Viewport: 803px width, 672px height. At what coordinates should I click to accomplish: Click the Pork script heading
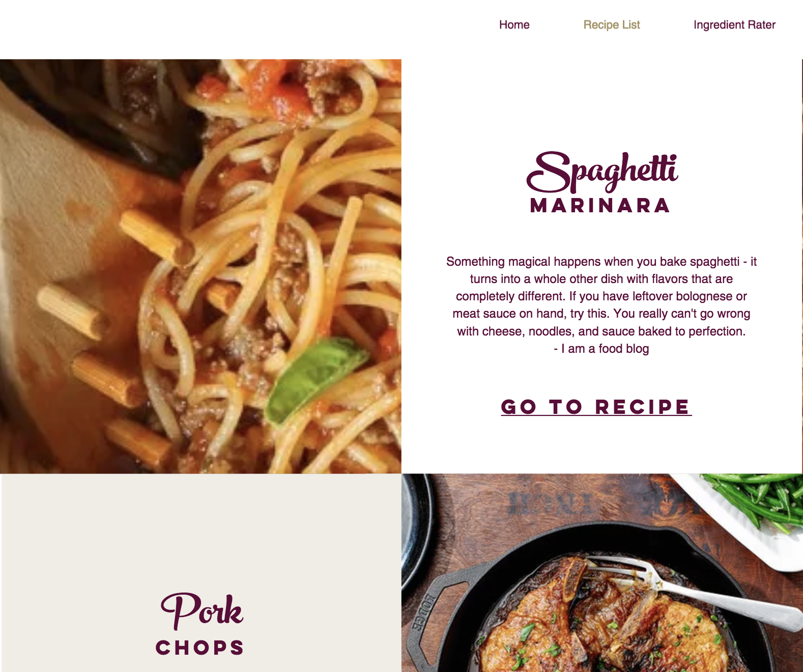coord(202,610)
